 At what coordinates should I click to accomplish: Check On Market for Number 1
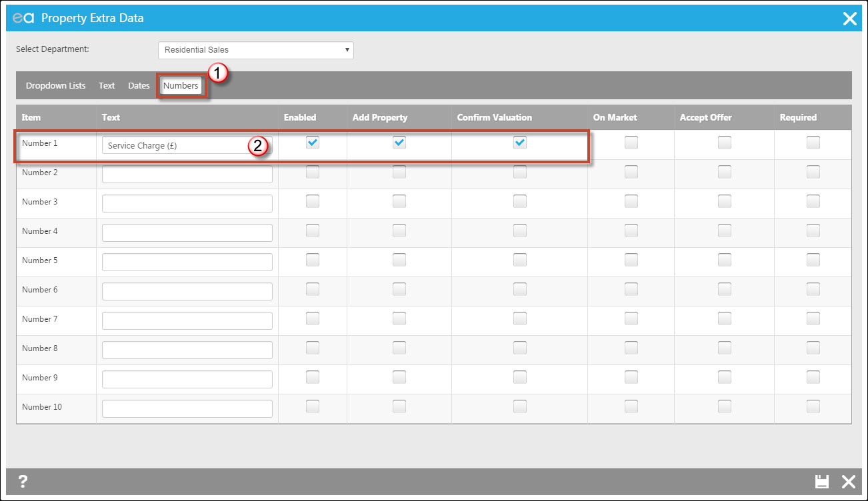[x=631, y=143]
